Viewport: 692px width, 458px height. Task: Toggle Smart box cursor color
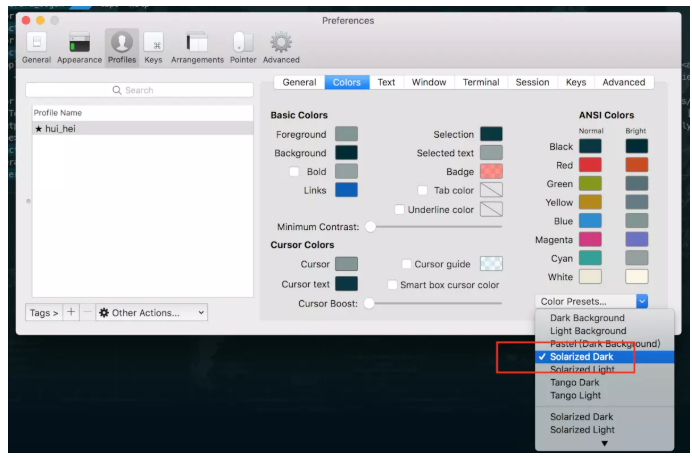pyautogui.click(x=392, y=285)
